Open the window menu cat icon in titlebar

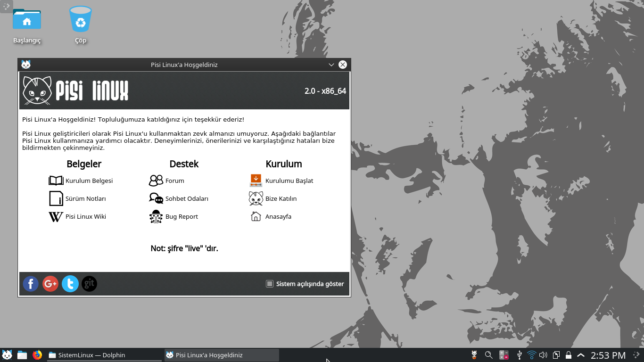point(26,65)
